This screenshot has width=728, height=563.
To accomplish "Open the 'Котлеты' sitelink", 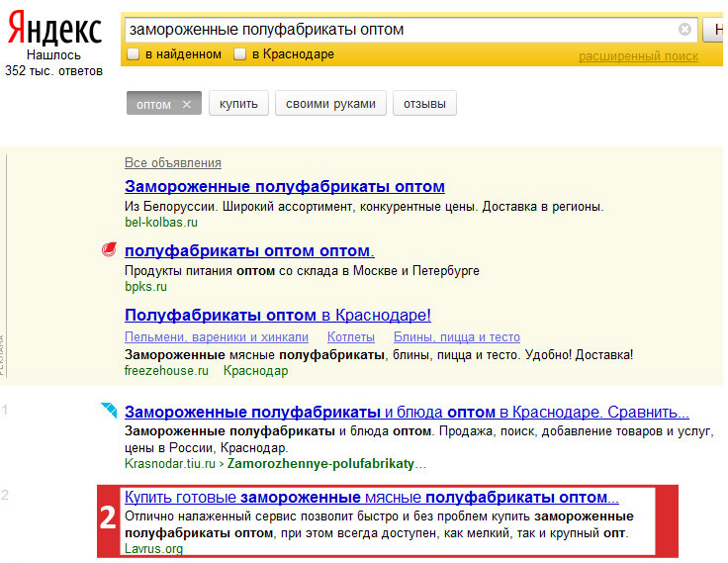I will click(351, 336).
